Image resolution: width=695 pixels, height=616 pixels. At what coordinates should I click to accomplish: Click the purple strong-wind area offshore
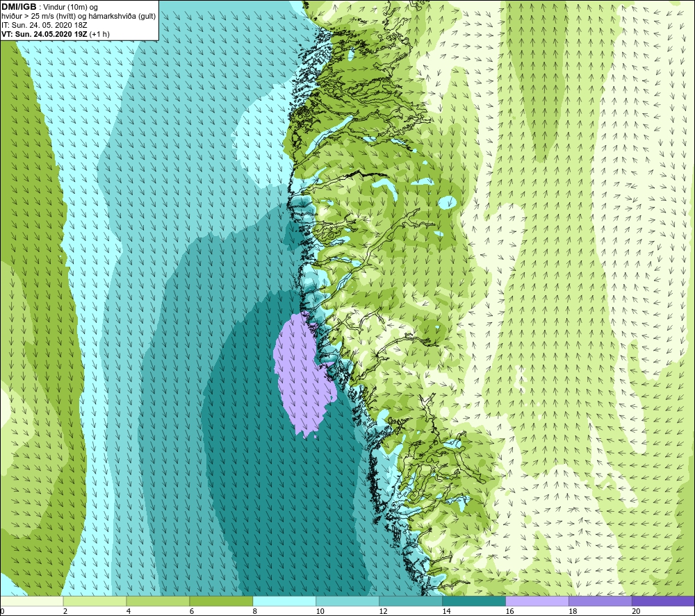coord(303,374)
